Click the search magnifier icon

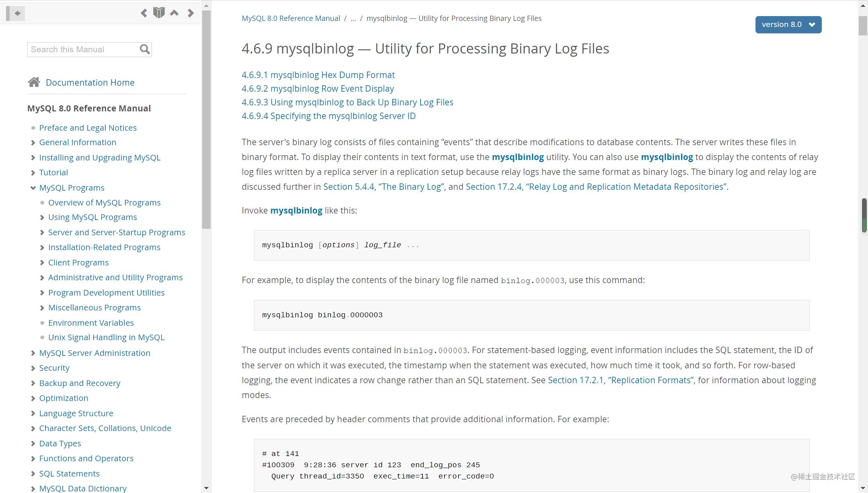(x=145, y=49)
